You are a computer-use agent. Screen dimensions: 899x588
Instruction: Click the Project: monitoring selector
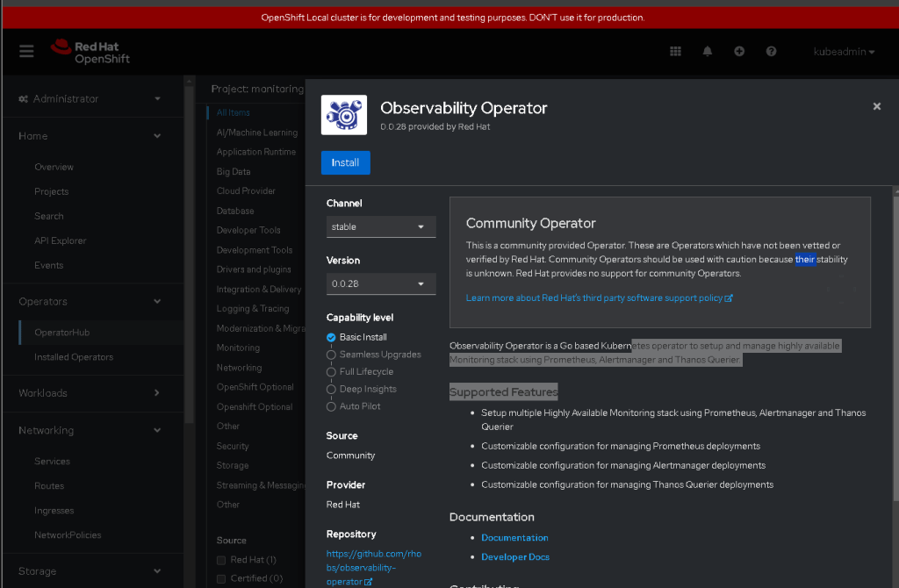257,90
